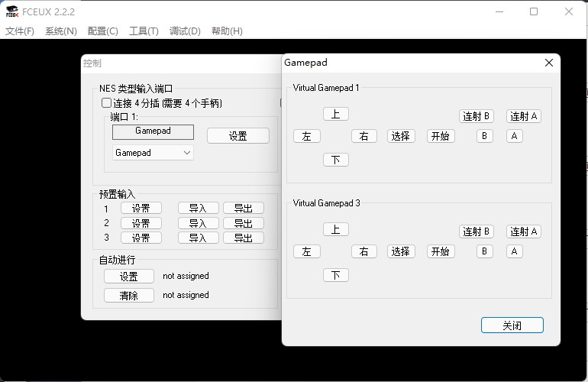Image resolution: width=588 pixels, height=382 pixels.
Task: Click 连射 A for Virtual Gamepad 1
Action: tap(524, 116)
